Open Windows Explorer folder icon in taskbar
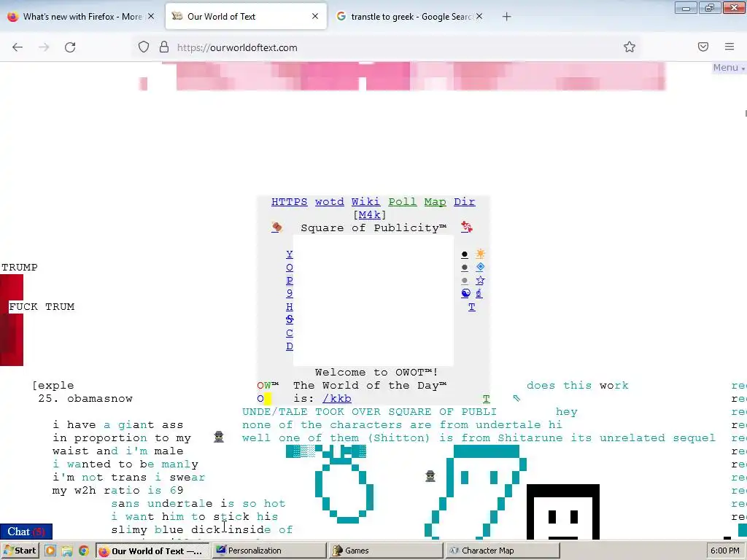Viewport: 747px width, 560px height. pos(66,551)
